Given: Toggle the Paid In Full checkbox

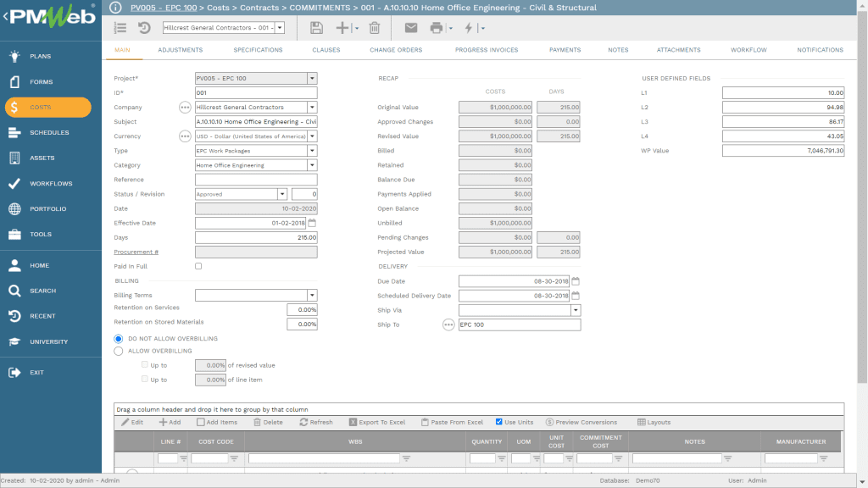Looking at the screenshot, I should coord(198,266).
